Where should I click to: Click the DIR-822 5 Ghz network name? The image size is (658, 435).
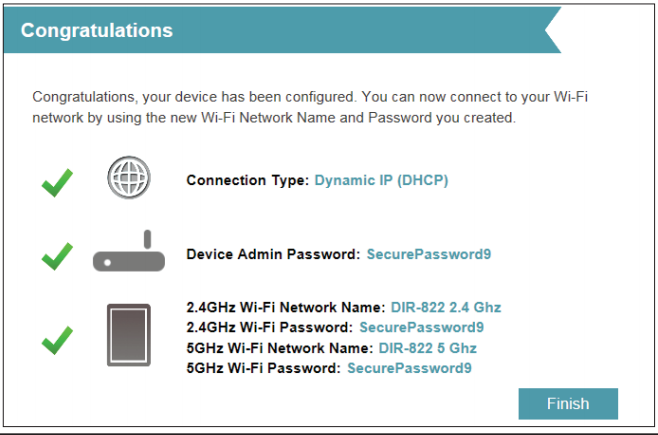click(427, 348)
